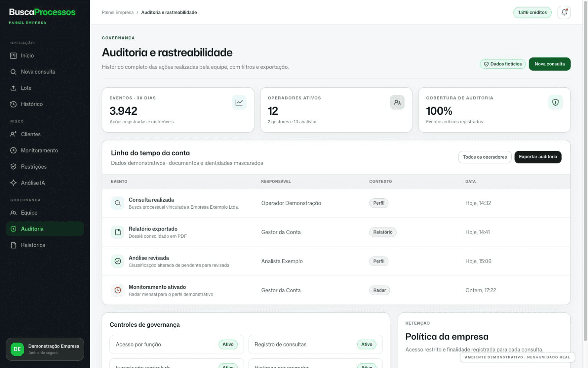The height and width of the screenshot is (368, 588).
Task: Select the Monitoramento ativado event title
Action: pyautogui.click(x=157, y=287)
